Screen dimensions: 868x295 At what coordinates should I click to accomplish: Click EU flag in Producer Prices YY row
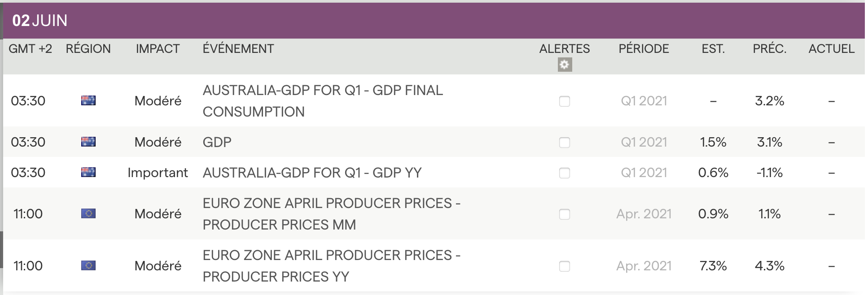click(88, 265)
